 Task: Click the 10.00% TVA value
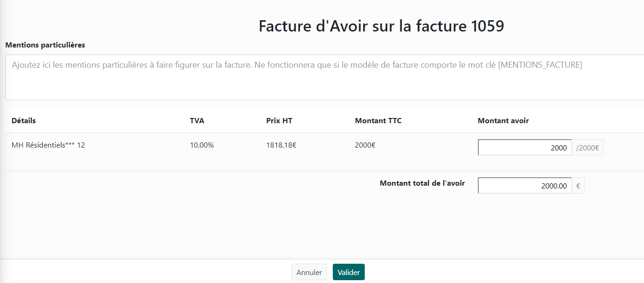[x=201, y=145]
